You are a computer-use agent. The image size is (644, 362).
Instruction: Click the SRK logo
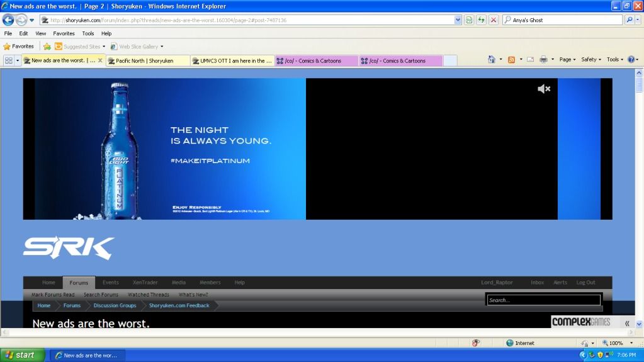pyautogui.click(x=69, y=248)
